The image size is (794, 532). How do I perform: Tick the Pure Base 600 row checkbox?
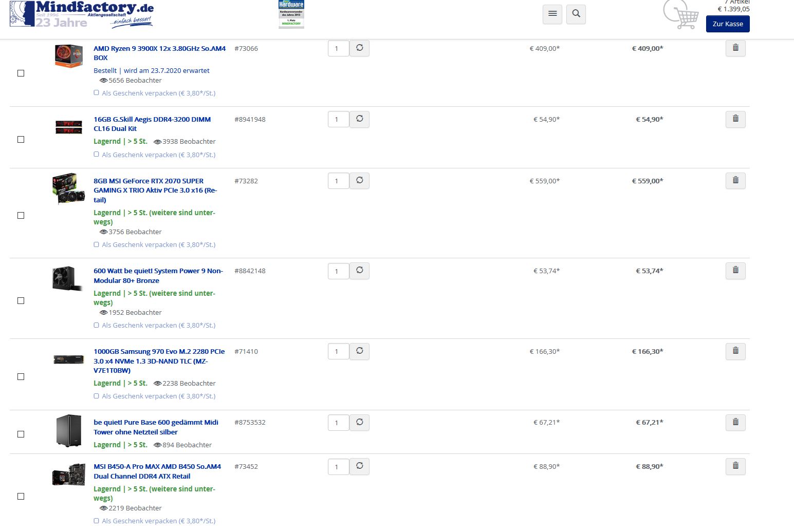click(x=21, y=434)
